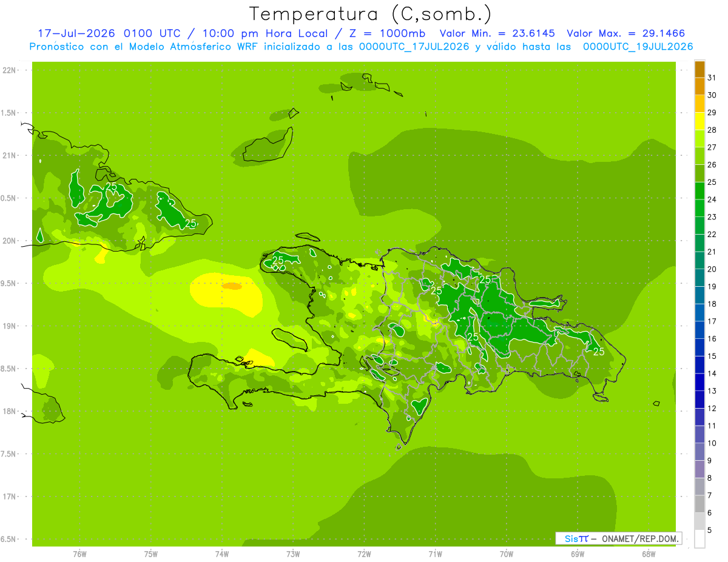
Task: Click "Valor Max. = 29.1466" in header
Action: tap(626, 33)
